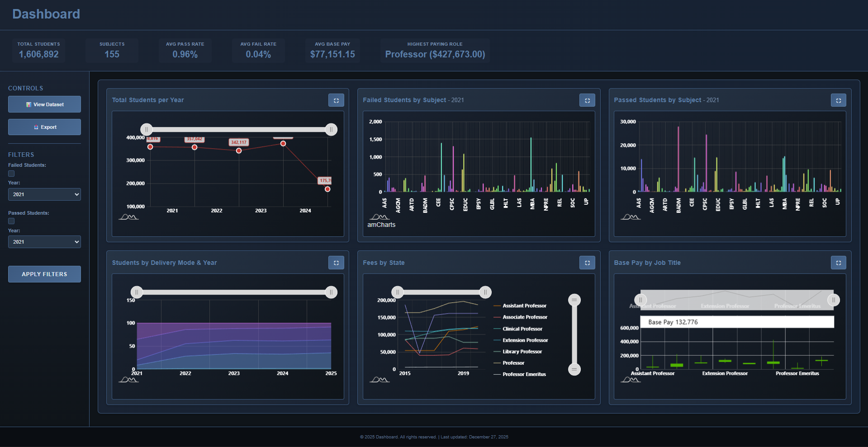
Task: Toggle the Associate Professor legend item
Action: pos(521,317)
